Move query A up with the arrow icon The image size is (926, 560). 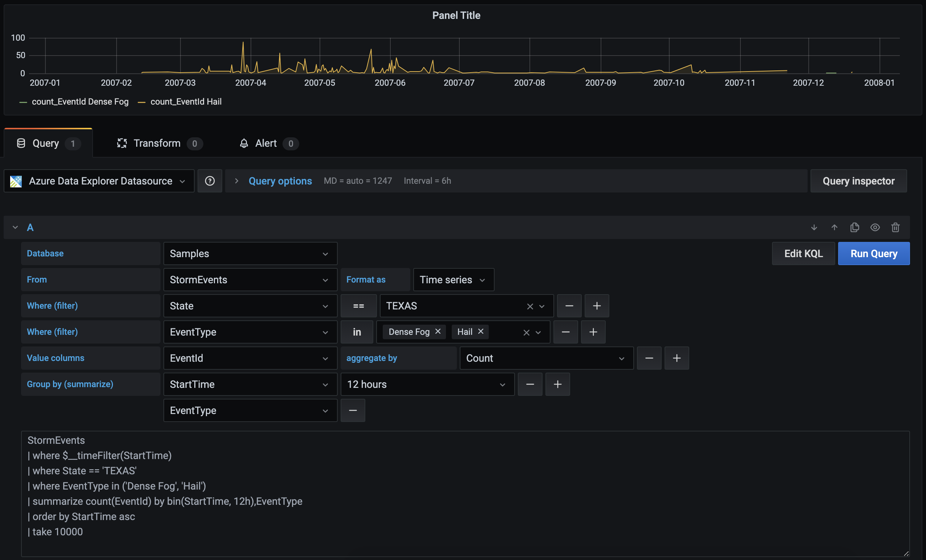coord(834,227)
